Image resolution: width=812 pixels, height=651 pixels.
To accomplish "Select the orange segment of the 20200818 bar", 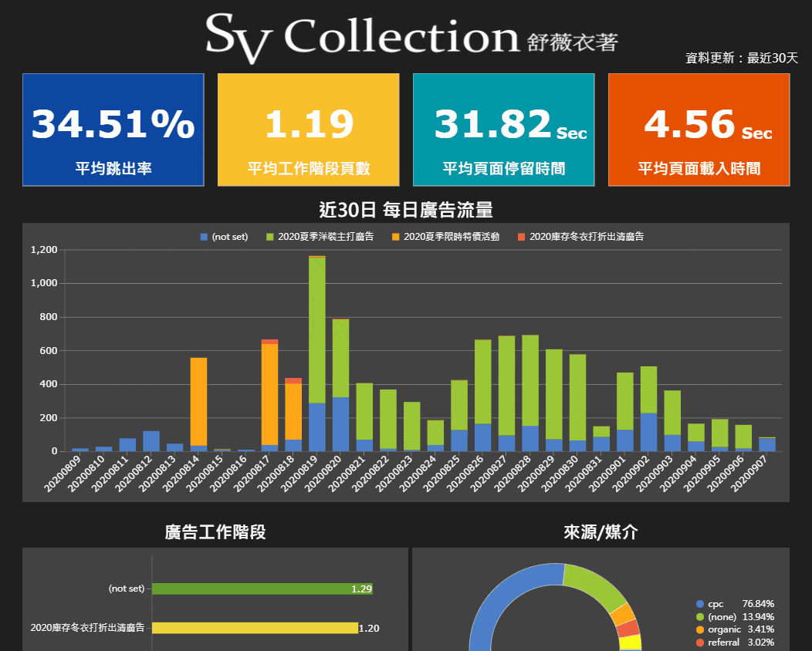I will pos(293,411).
